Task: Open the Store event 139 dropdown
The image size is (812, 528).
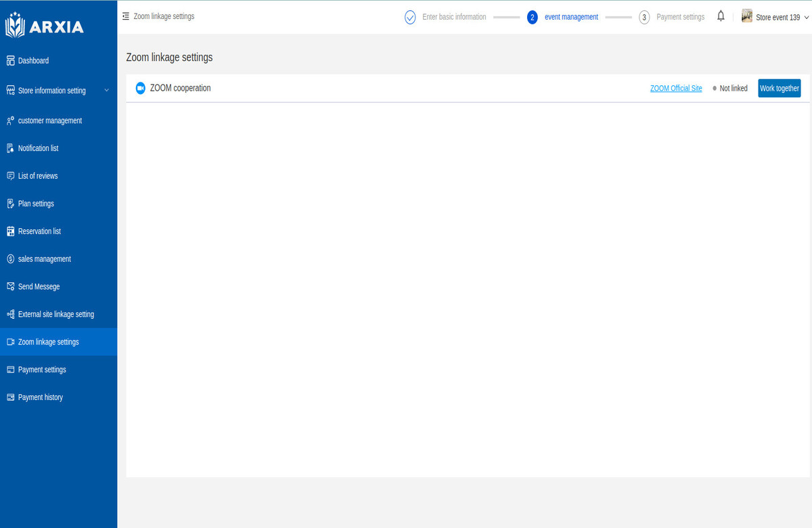Action: coord(775,17)
